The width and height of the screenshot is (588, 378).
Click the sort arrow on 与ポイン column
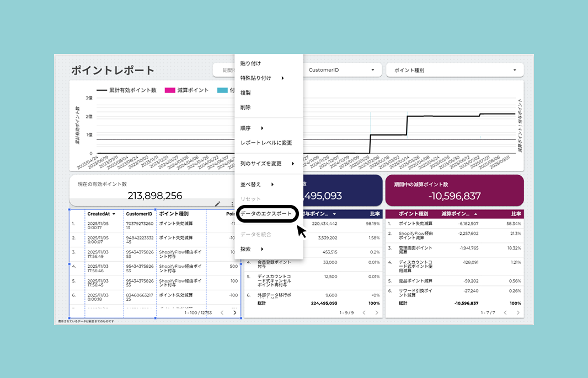334,214
